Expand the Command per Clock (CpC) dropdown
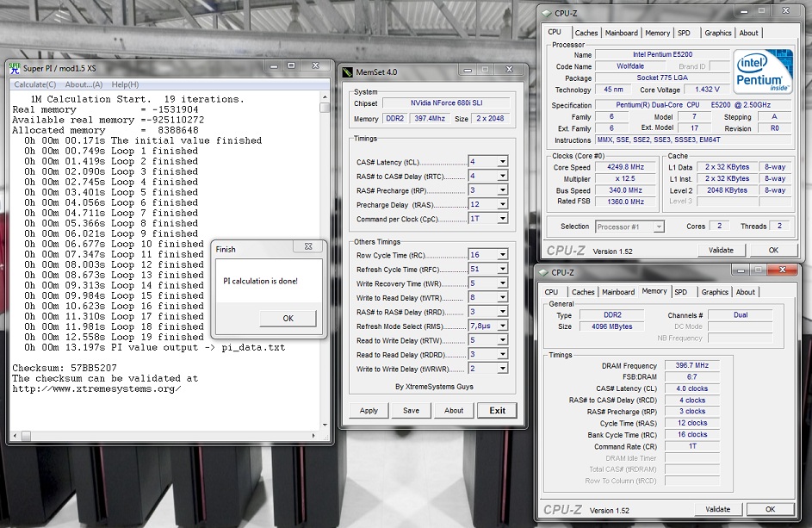The width and height of the screenshot is (812, 528). click(x=502, y=219)
